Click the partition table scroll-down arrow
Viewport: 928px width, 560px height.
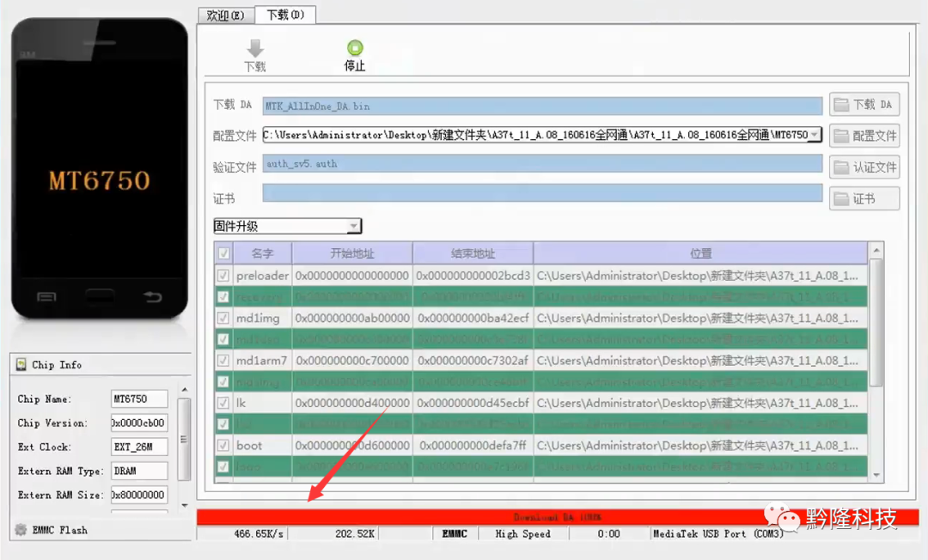(876, 475)
